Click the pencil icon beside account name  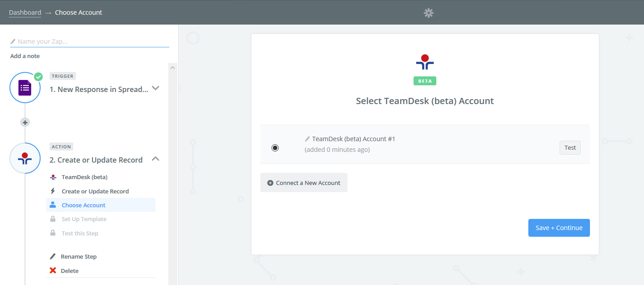[x=307, y=139]
